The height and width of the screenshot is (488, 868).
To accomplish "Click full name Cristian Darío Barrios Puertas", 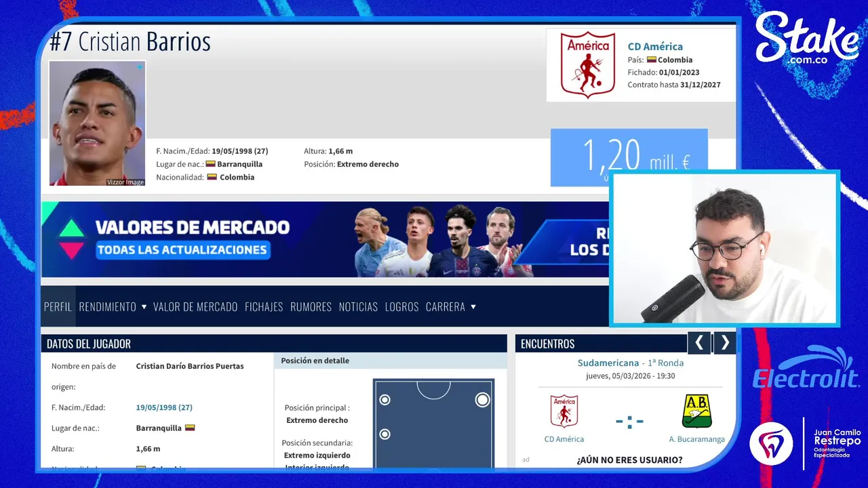I will click(x=190, y=366).
